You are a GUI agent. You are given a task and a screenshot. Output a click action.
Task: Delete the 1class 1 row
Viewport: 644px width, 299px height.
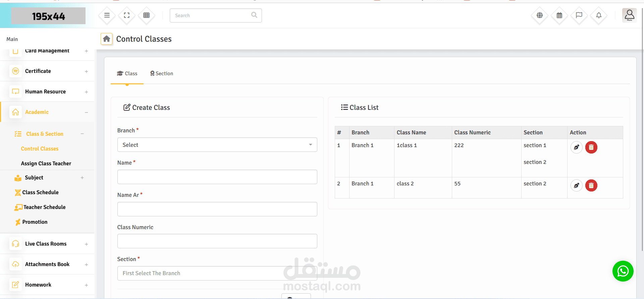tap(591, 147)
